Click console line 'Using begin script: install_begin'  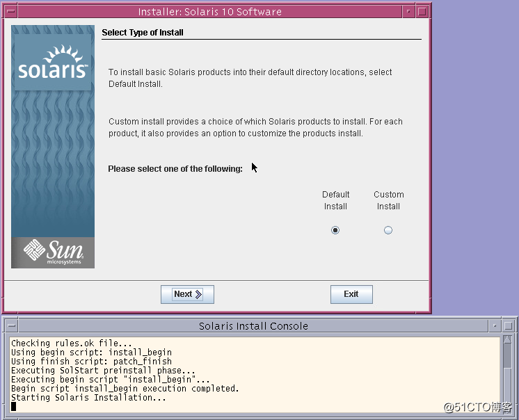(x=91, y=353)
